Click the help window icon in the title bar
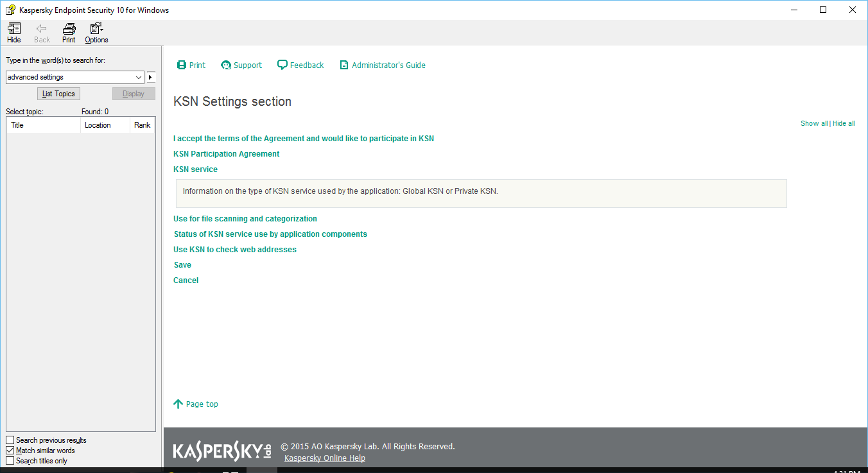The image size is (868, 473). tap(10, 10)
